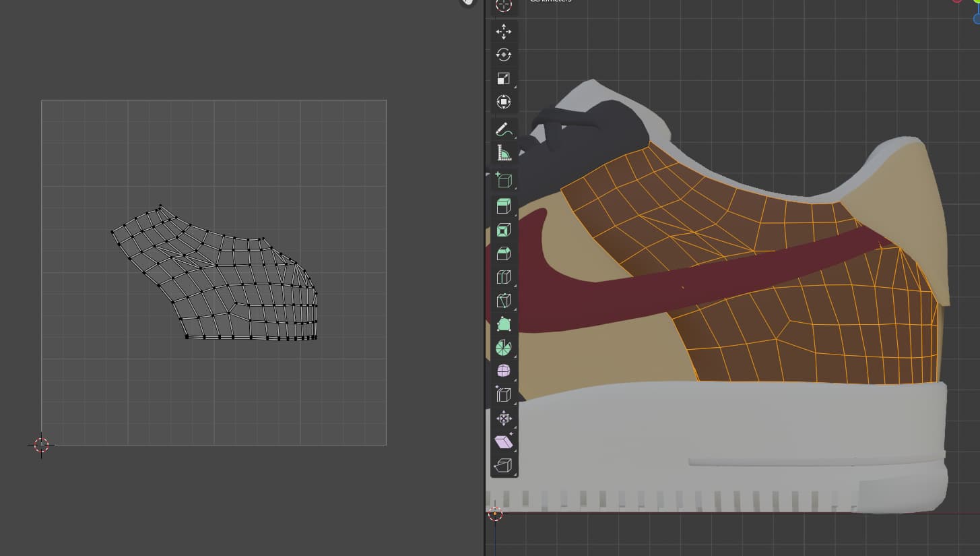The image size is (980, 556).
Task: Select the Bevel tool
Action: pos(504,254)
